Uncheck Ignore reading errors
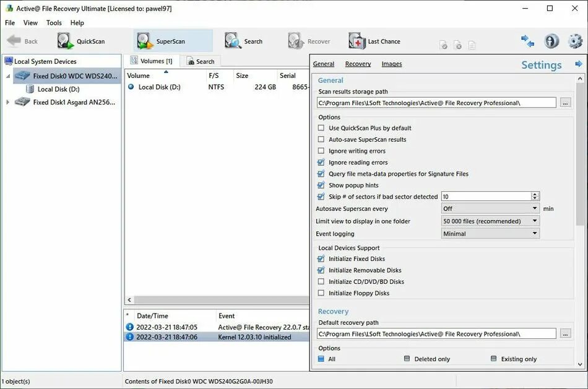 tap(321, 162)
